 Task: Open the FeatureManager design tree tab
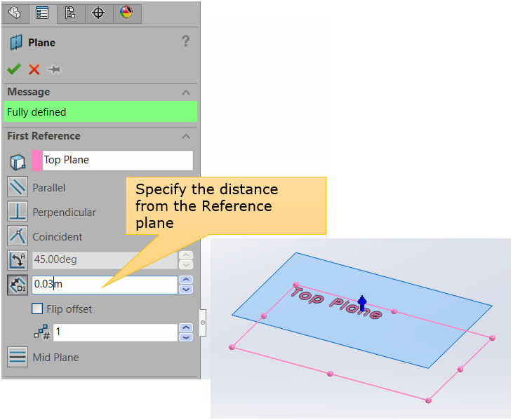click(15, 13)
